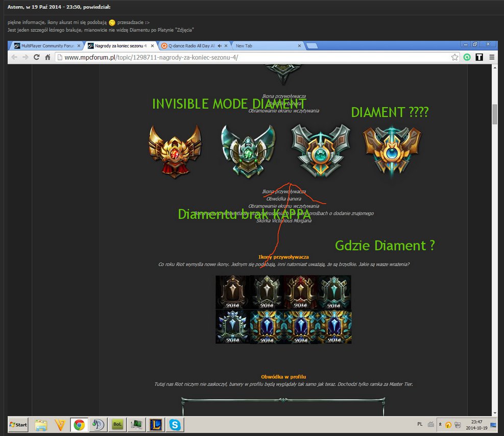Launch League of Legends from taskbar
The width and height of the screenshot is (504, 436).
click(156, 425)
